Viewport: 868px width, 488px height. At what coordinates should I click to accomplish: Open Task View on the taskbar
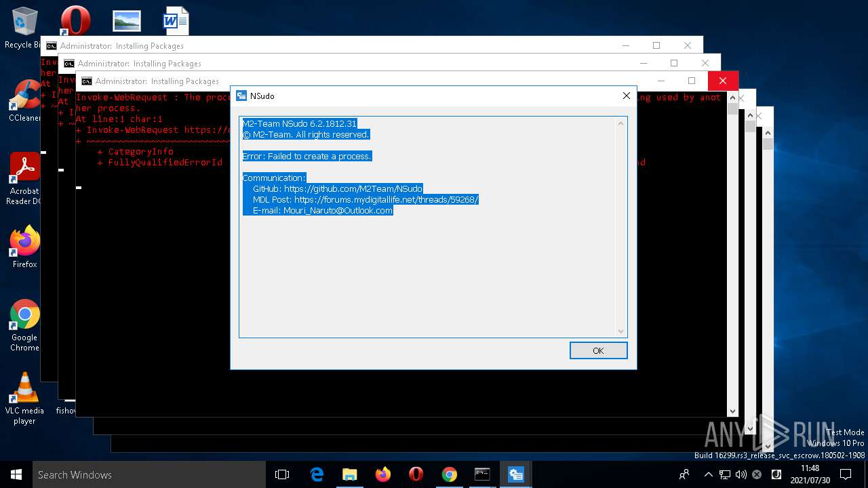[282, 474]
